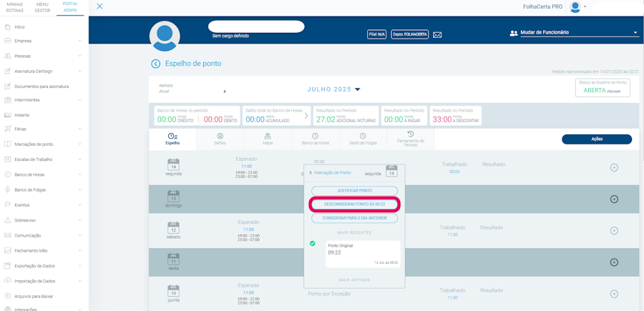Expand the Férias menu chevron
The width and height of the screenshot is (644, 311).
pos(79,129)
